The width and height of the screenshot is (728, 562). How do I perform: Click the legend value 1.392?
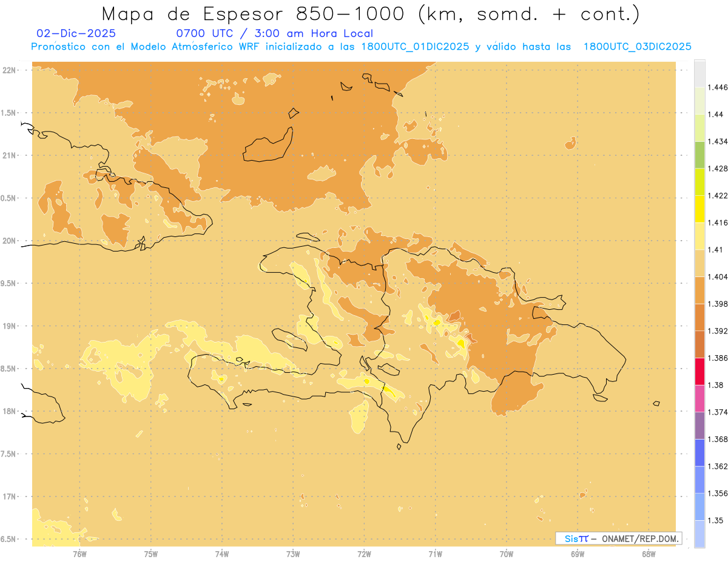pos(718,331)
